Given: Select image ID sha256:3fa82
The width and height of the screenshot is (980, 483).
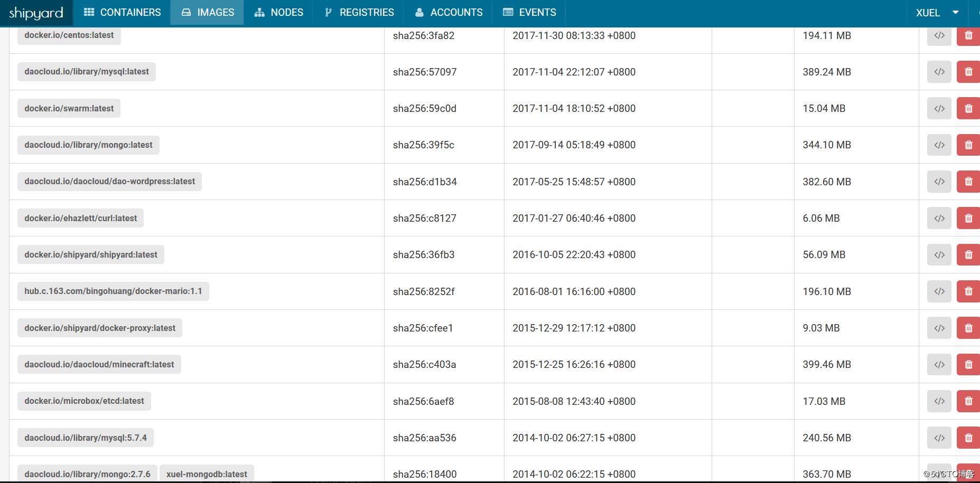Looking at the screenshot, I should pyautogui.click(x=424, y=35).
